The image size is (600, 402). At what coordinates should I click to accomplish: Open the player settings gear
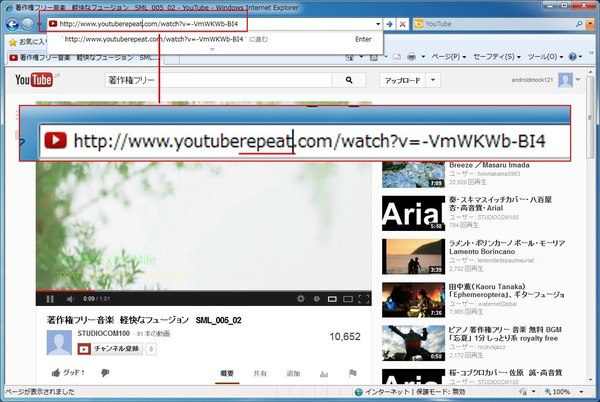pyautogui.click(x=301, y=298)
